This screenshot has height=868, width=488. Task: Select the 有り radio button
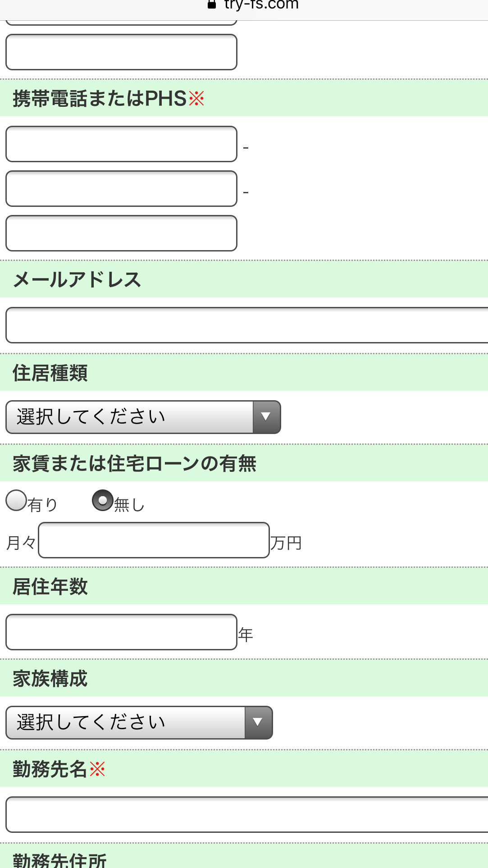click(x=16, y=500)
